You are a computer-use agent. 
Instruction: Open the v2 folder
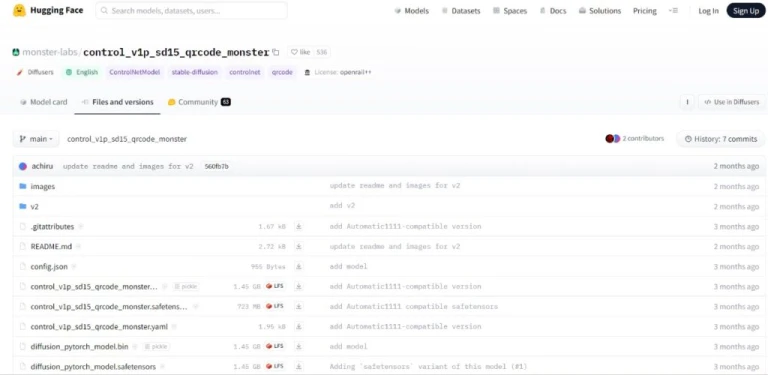pyautogui.click(x=34, y=207)
